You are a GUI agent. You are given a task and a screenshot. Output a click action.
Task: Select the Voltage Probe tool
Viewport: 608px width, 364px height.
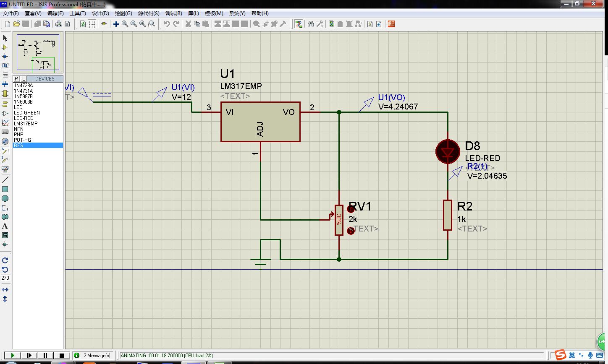tap(5, 150)
